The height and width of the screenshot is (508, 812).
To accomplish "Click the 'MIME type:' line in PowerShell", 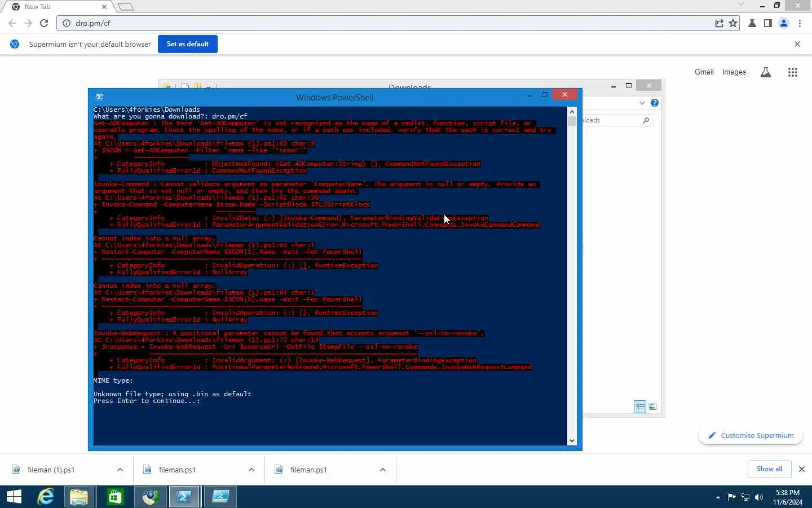I will pyautogui.click(x=113, y=380).
